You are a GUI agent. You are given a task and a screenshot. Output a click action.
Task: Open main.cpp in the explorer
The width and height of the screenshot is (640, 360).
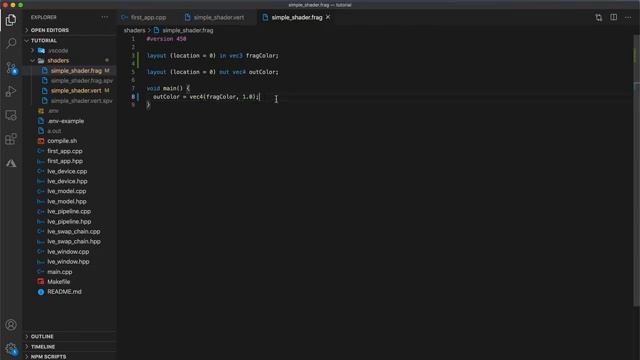[70, 271]
